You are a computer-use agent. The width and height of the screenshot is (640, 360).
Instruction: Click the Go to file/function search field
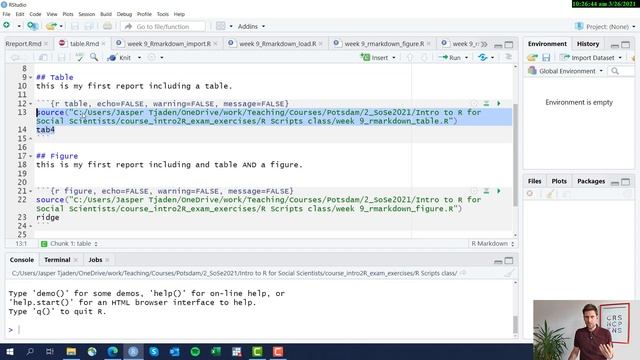[163, 27]
